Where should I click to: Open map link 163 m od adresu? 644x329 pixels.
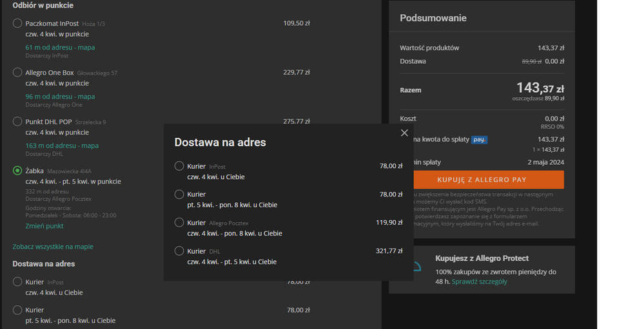62,146
